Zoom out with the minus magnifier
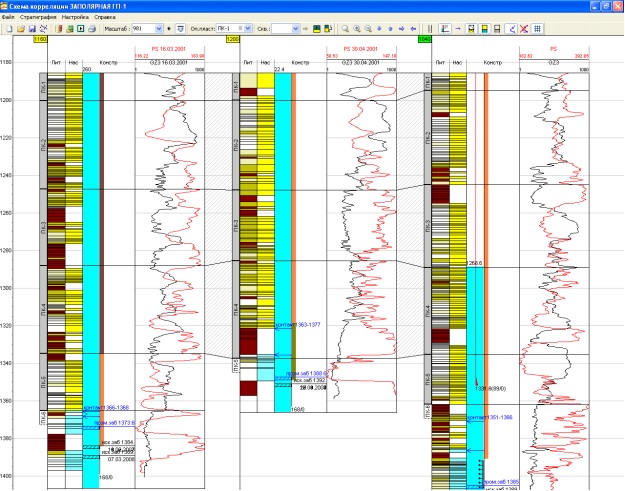Image resolution: width=625 pixels, height=491 pixels. coord(368,29)
